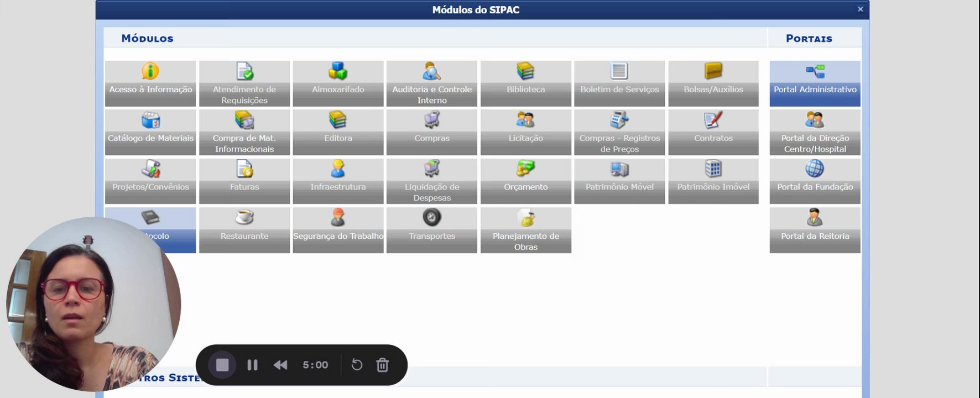
Task: Go to Portal Administrativo
Action: [815, 83]
